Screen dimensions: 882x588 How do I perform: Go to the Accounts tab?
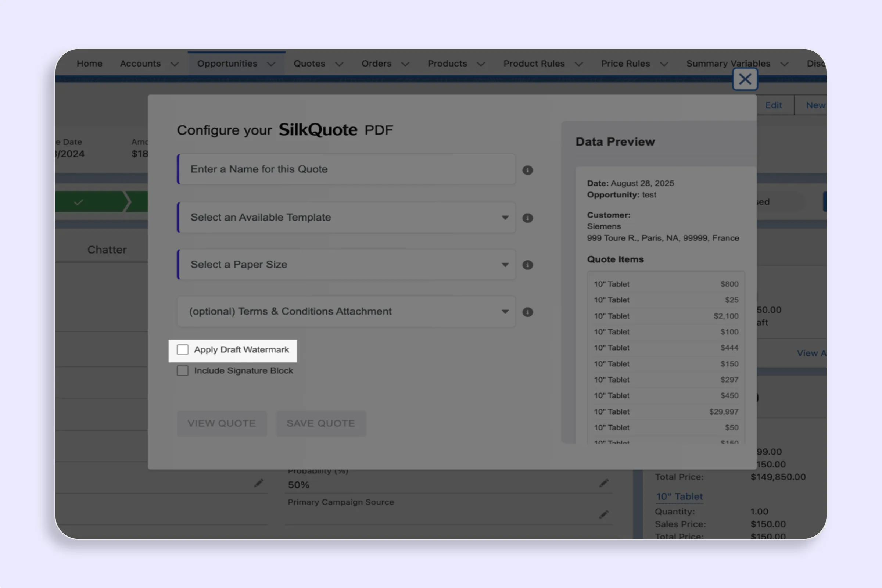140,64
